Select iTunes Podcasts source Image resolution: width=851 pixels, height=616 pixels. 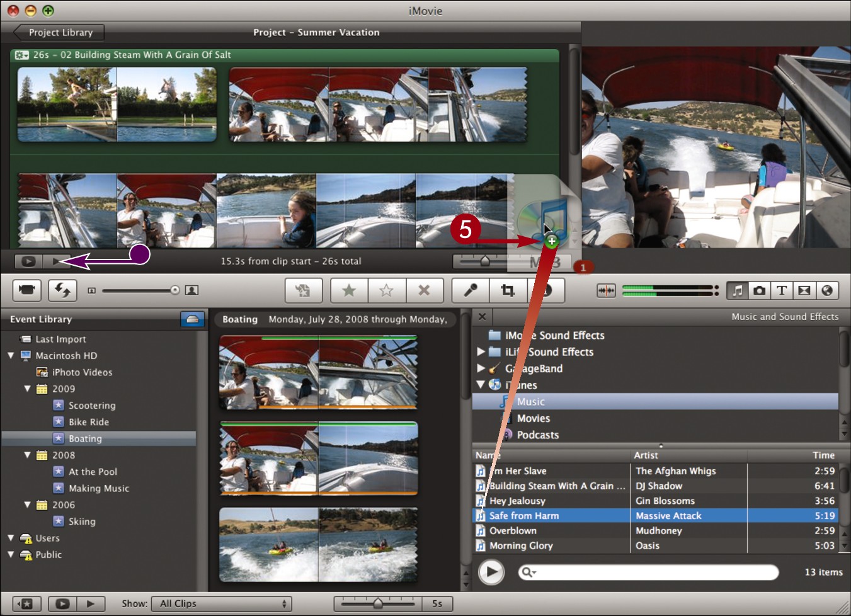537,435
